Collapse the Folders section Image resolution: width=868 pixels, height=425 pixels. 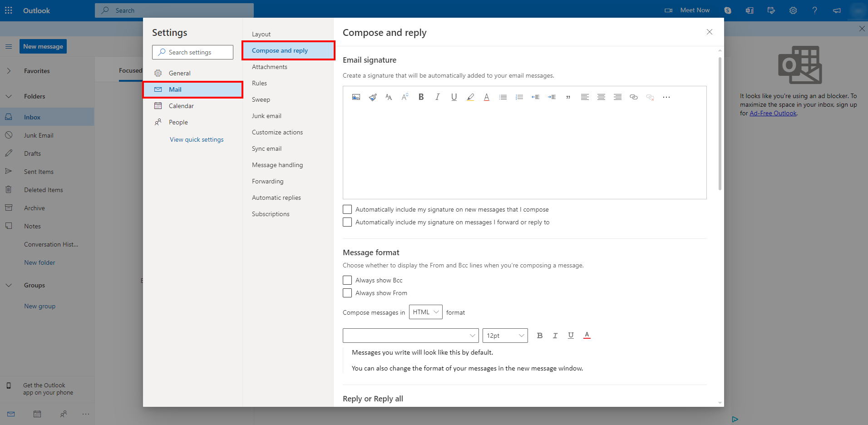pos(9,96)
